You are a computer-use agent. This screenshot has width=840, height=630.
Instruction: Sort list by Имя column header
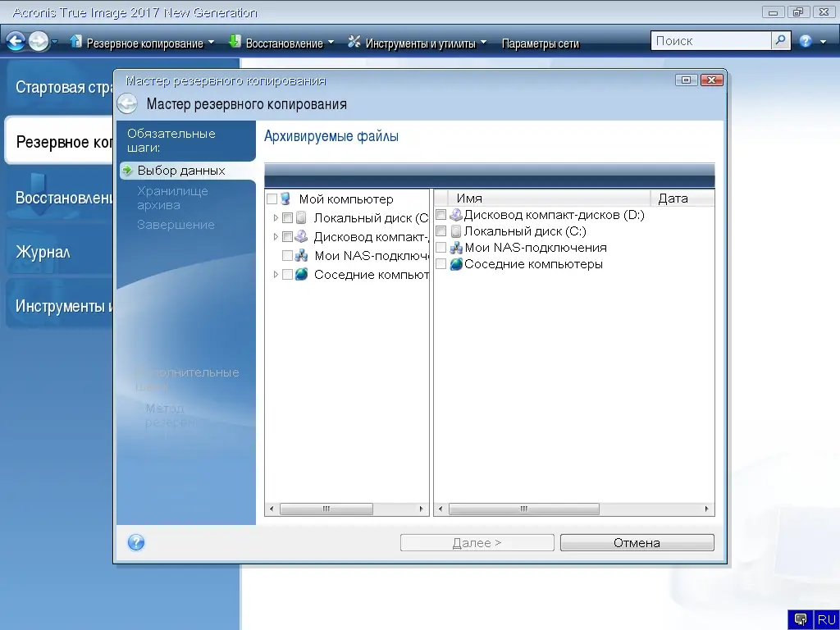(548, 199)
